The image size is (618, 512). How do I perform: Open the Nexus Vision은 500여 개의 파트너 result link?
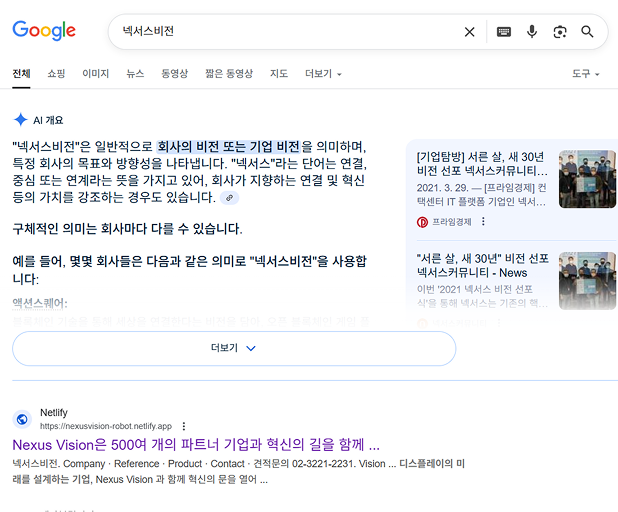196,445
